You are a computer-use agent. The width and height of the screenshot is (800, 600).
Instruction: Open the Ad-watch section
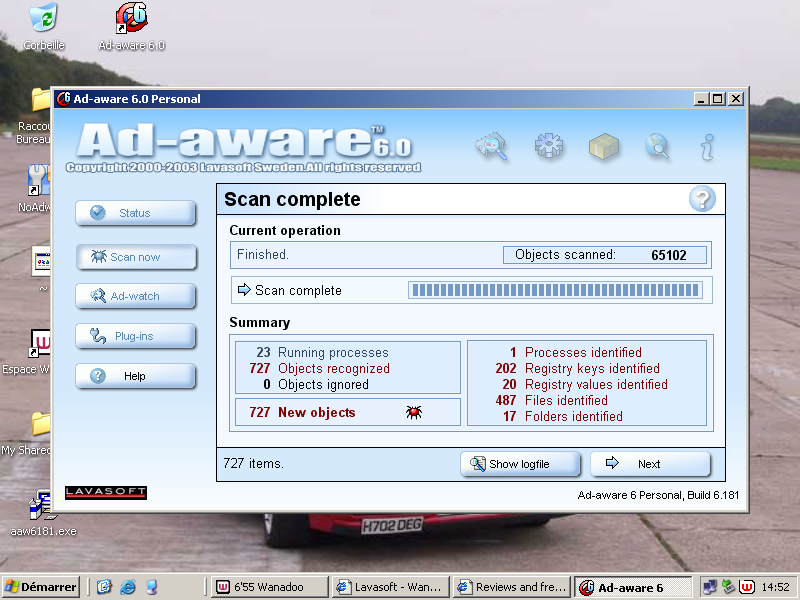tap(136, 296)
